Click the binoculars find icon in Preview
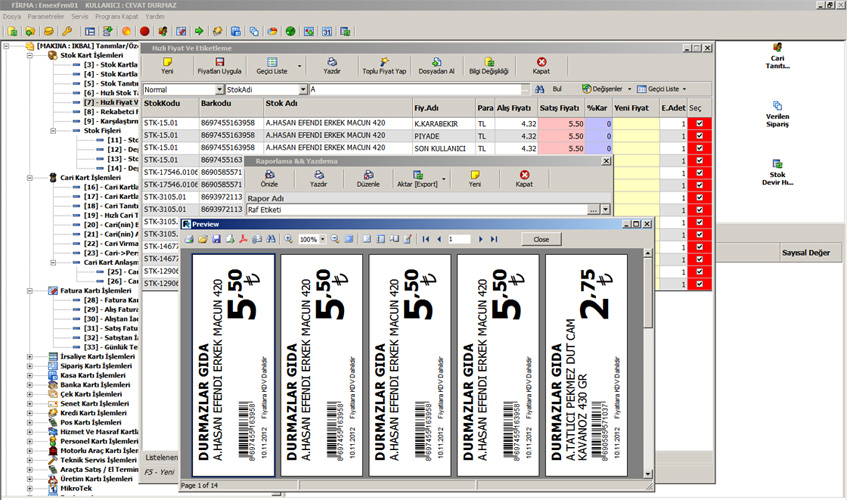The height and width of the screenshot is (500, 847). click(x=271, y=239)
